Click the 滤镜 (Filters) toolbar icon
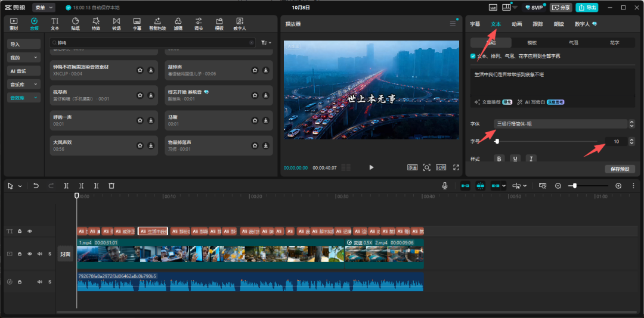Viewport: 644px width, 318px height. [178, 24]
